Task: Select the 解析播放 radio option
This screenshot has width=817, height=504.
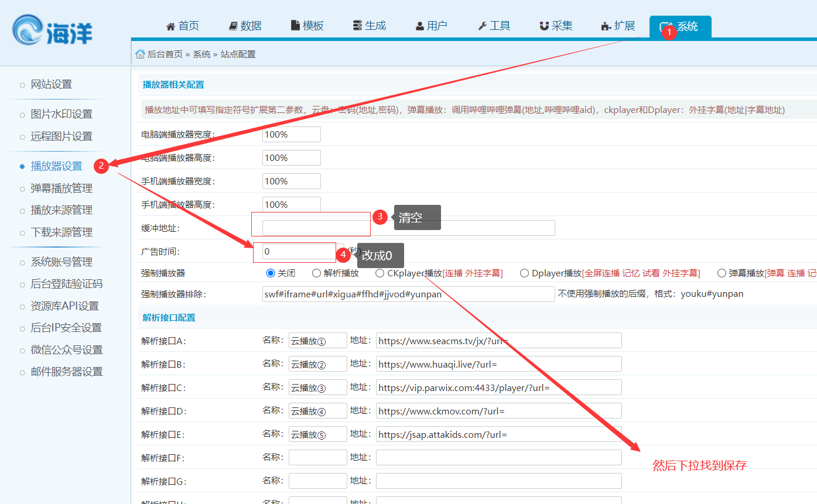Action: (x=317, y=273)
